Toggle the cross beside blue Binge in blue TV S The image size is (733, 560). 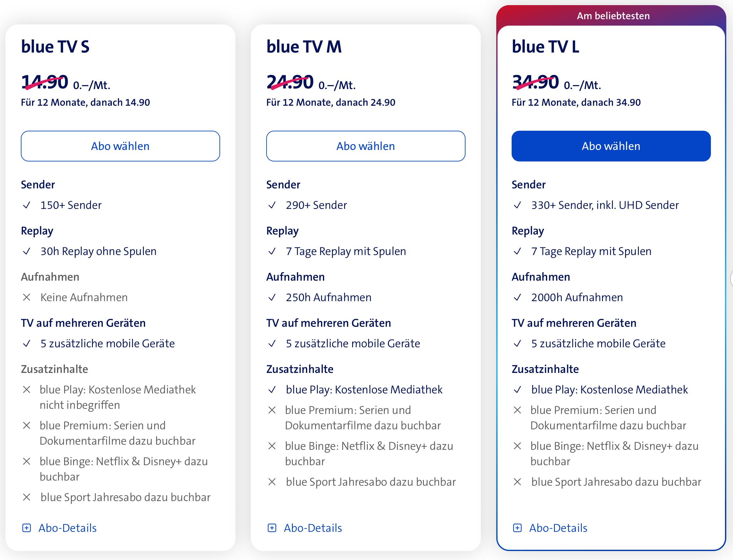point(27,461)
